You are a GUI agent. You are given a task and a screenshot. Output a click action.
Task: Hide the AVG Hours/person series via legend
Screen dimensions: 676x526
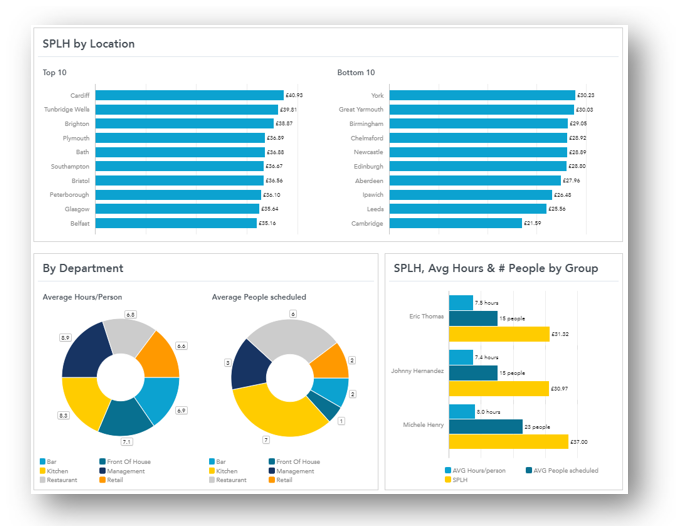[449, 469]
